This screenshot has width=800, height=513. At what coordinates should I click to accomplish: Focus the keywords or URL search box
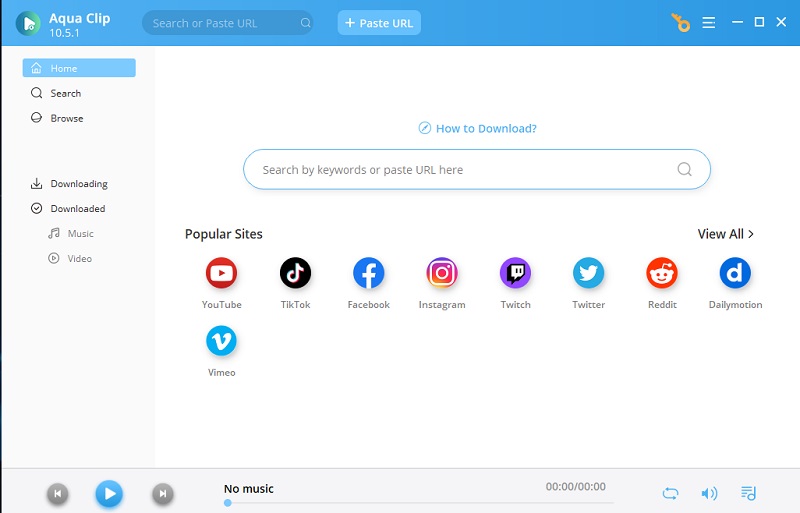pyautogui.click(x=477, y=169)
